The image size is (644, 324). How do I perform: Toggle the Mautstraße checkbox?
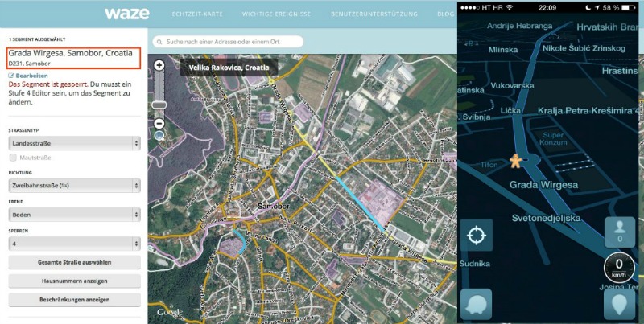coord(13,158)
